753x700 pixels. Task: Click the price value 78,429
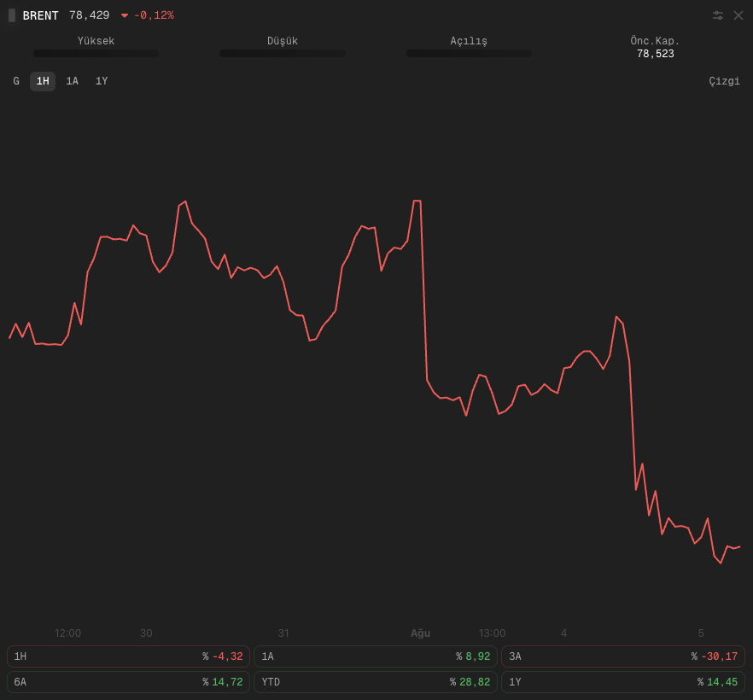coord(90,15)
